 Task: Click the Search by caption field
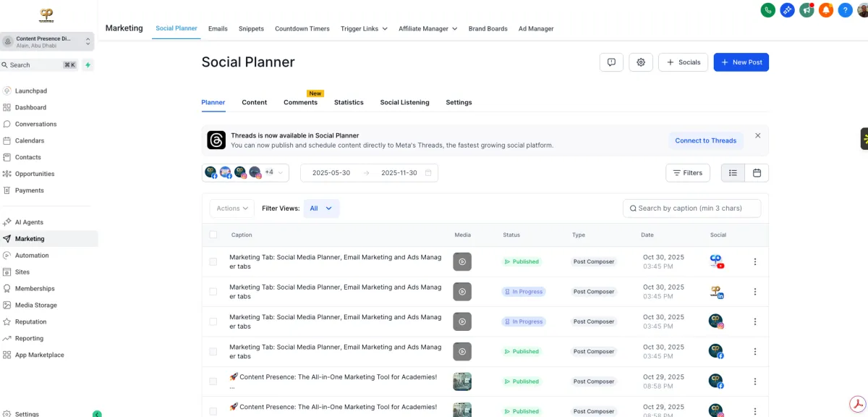pyautogui.click(x=692, y=208)
